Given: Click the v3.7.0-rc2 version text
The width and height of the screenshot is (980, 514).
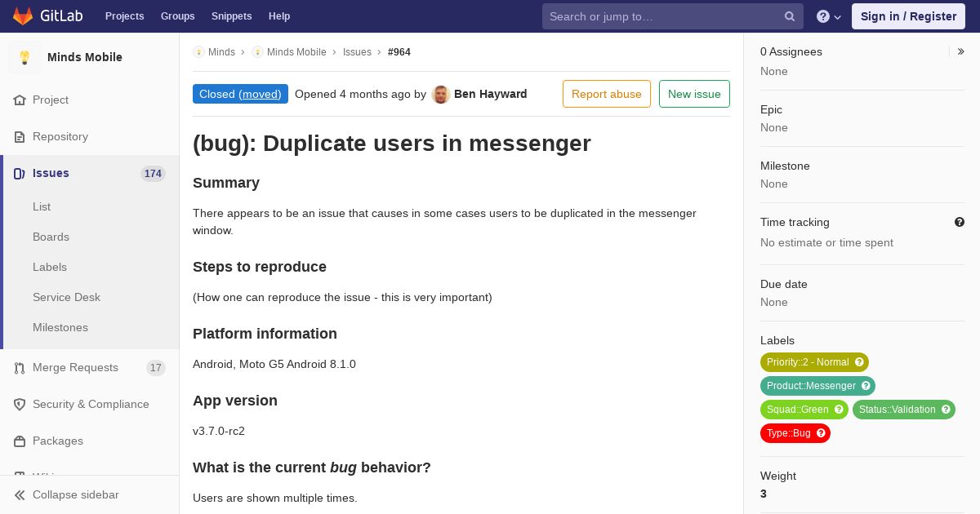Looking at the screenshot, I should (219, 431).
